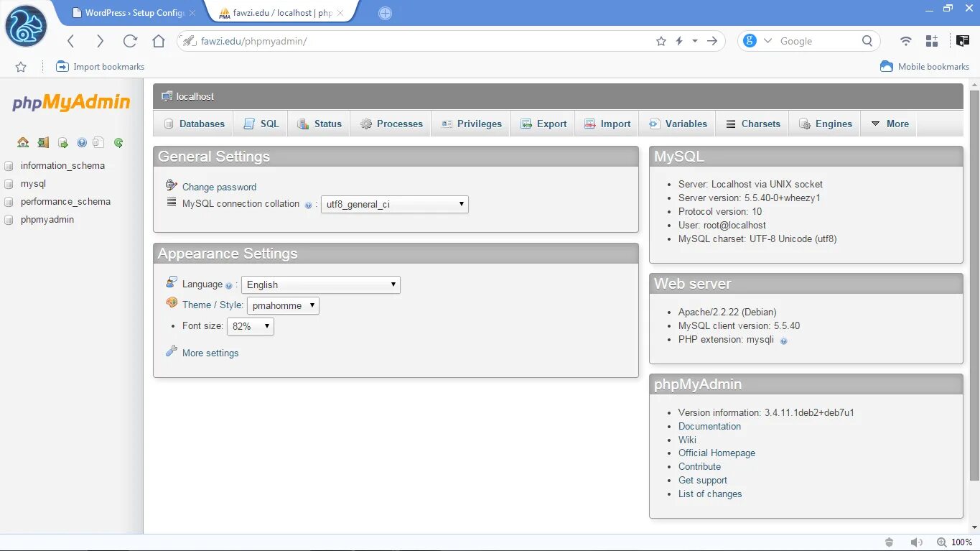This screenshot has width=980, height=551.
Task: Open search engine selector chevron
Action: tap(767, 41)
